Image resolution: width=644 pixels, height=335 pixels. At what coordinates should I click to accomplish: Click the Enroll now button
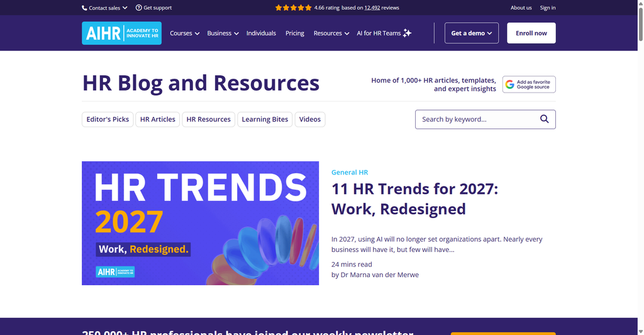tap(531, 33)
